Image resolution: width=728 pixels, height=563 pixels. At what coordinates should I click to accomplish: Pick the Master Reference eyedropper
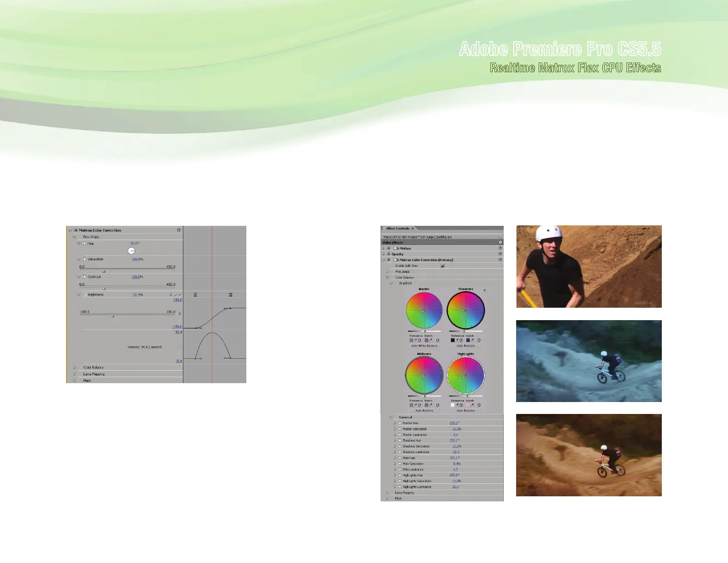[416, 340]
